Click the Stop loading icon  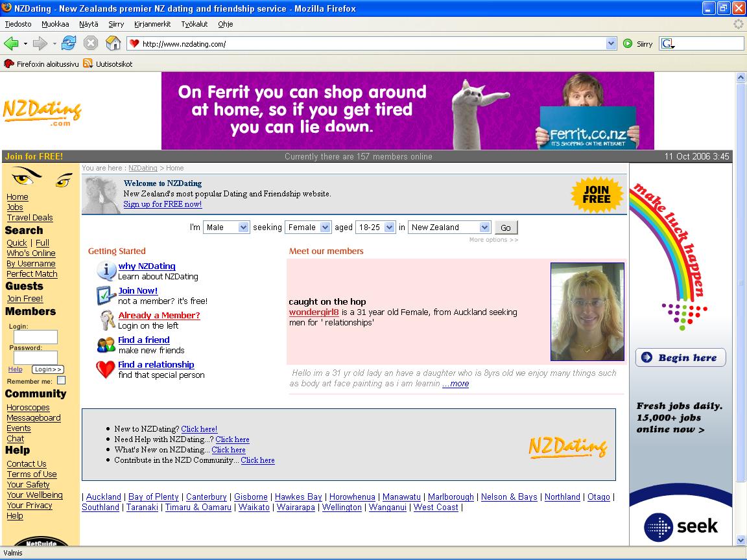coord(91,43)
